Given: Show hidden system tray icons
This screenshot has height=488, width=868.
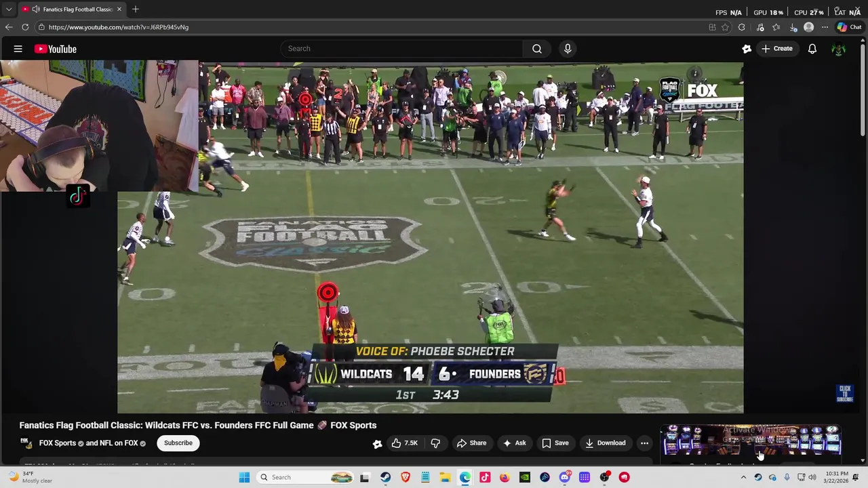Looking at the screenshot, I should click(743, 477).
